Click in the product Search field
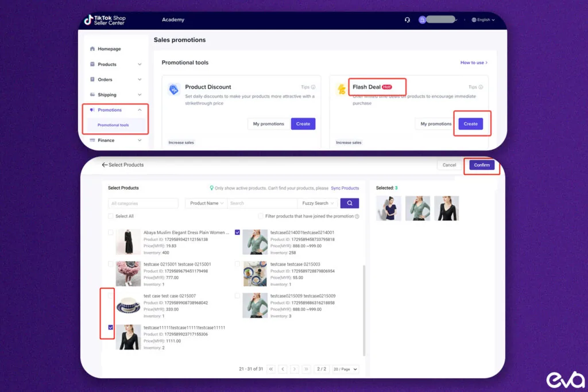Image resolution: width=588 pixels, height=392 pixels. click(262, 203)
